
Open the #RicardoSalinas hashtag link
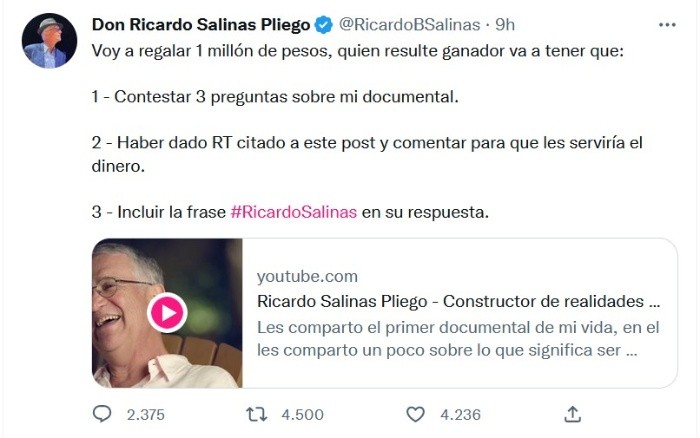click(294, 212)
